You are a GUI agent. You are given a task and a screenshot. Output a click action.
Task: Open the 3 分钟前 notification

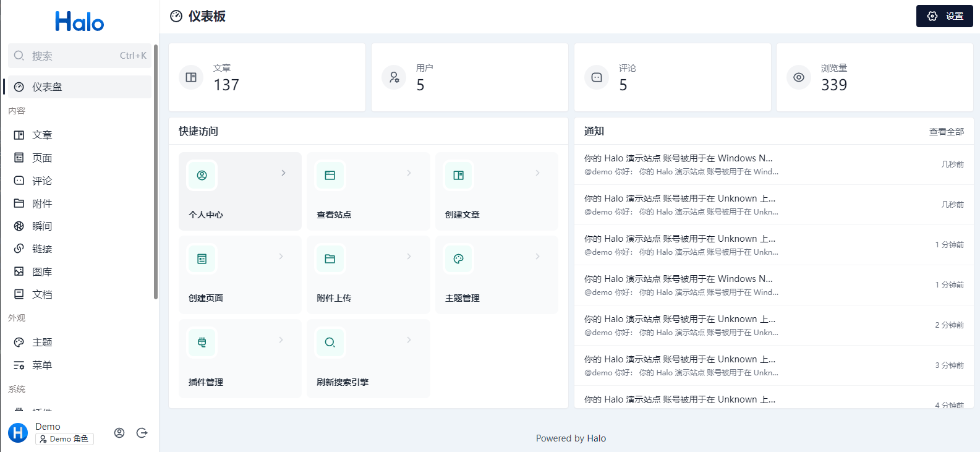pyautogui.click(x=773, y=365)
